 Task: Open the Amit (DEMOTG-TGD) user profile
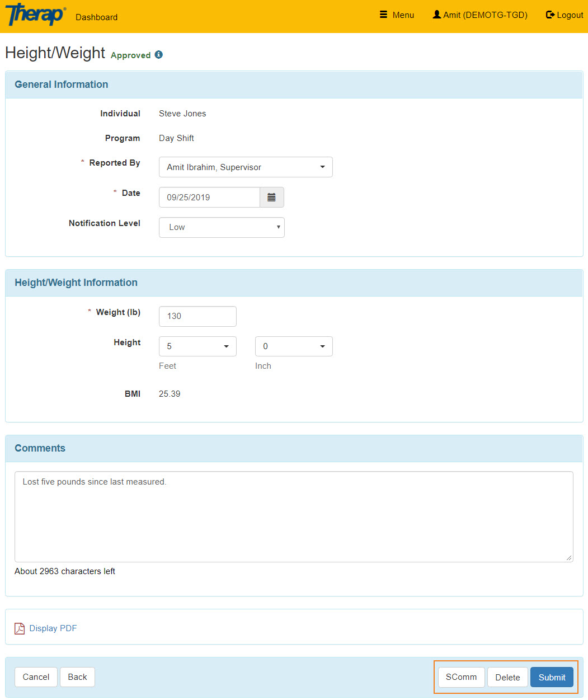480,15
